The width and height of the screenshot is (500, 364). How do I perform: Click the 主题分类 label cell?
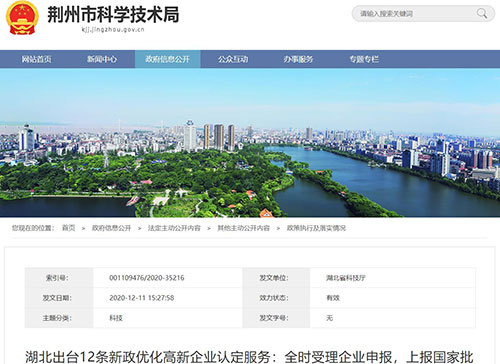click(59, 318)
